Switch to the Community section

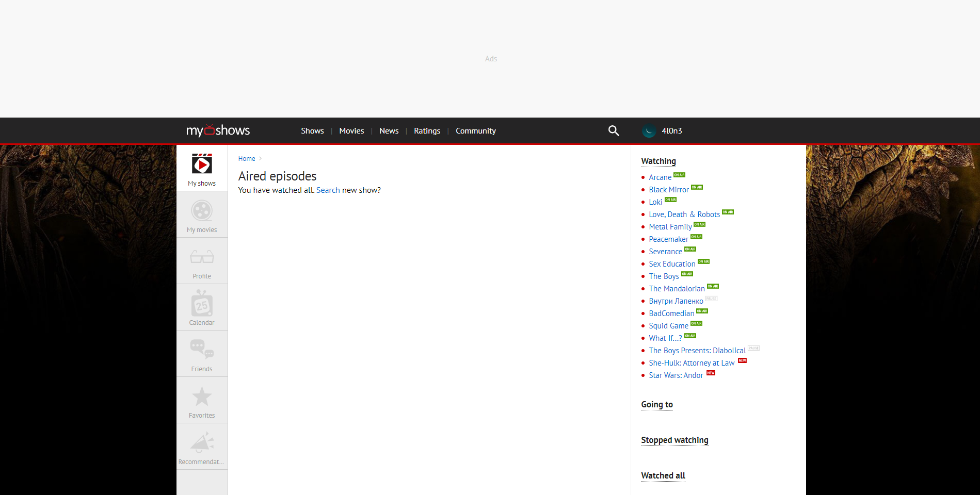475,130
